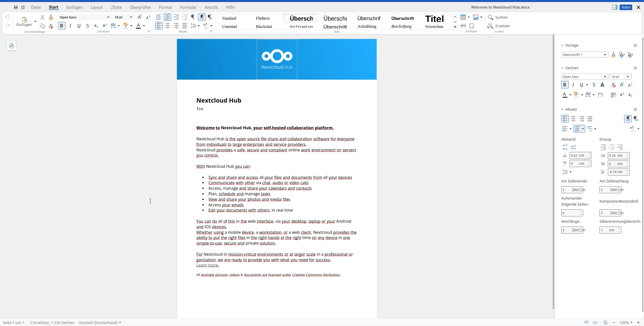
Task: Apply strikethrough from ribbon toolbar
Action: click(88, 26)
